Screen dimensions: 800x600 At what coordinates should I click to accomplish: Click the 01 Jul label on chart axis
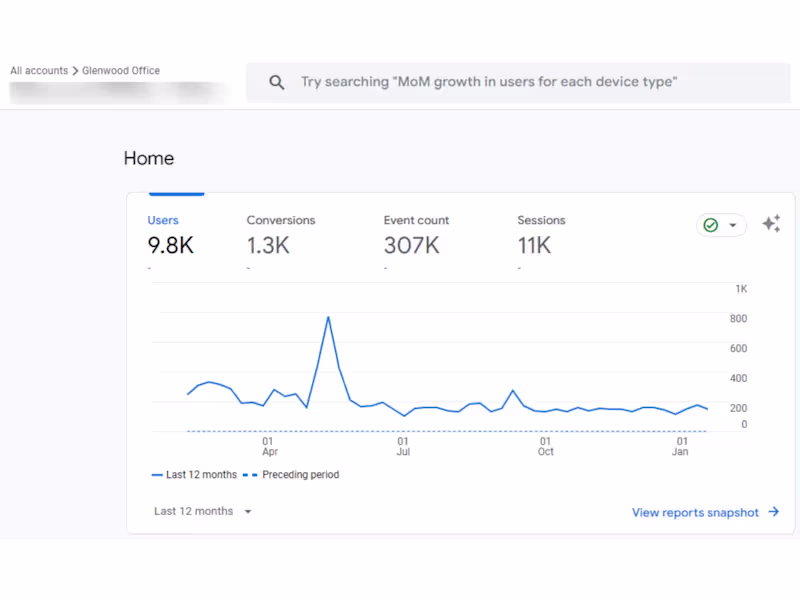403,446
